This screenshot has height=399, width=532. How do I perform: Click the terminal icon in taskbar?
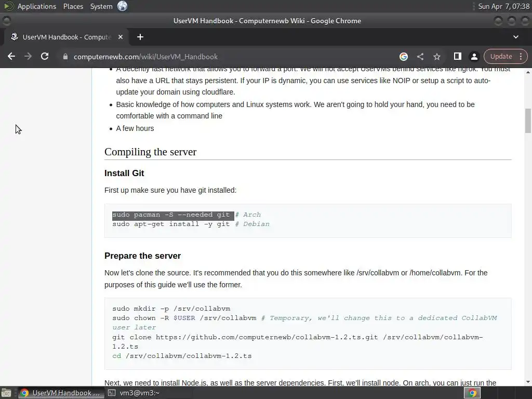(x=112, y=393)
